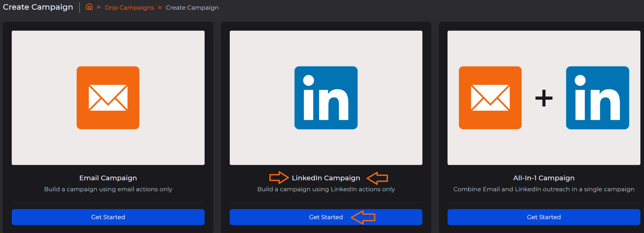
Task: Click the orange envelope icon in Email Campaign card
Action: [x=108, y=98]
